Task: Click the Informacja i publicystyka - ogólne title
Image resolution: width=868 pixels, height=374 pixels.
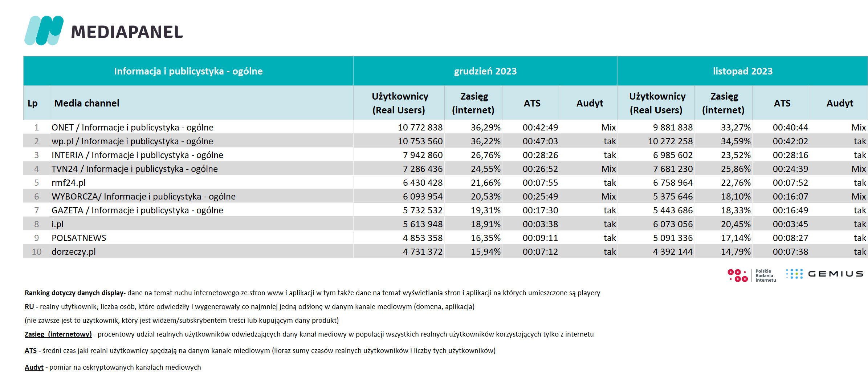Action: [188, 71]
